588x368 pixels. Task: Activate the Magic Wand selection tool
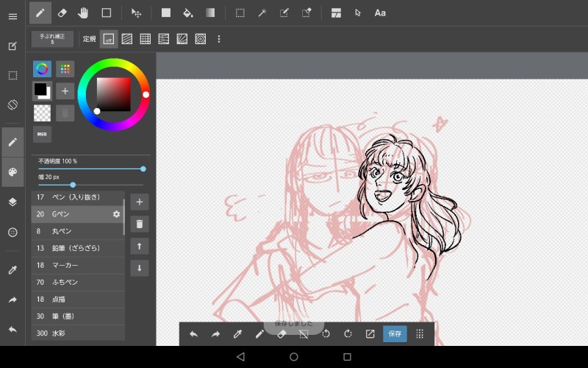[262, 13]
